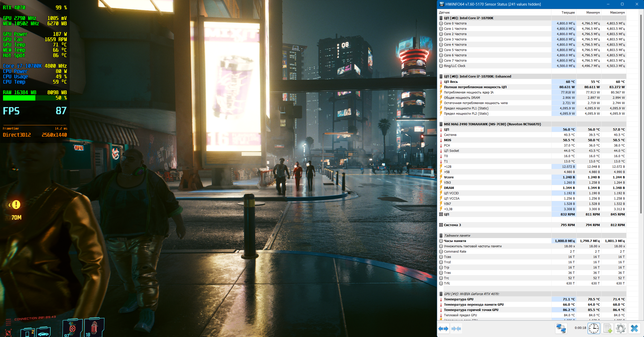Select the Общая мощность DRAM row
Image resolution: width=644 pixels, height=337 pixels.
(x=532, y=98)
